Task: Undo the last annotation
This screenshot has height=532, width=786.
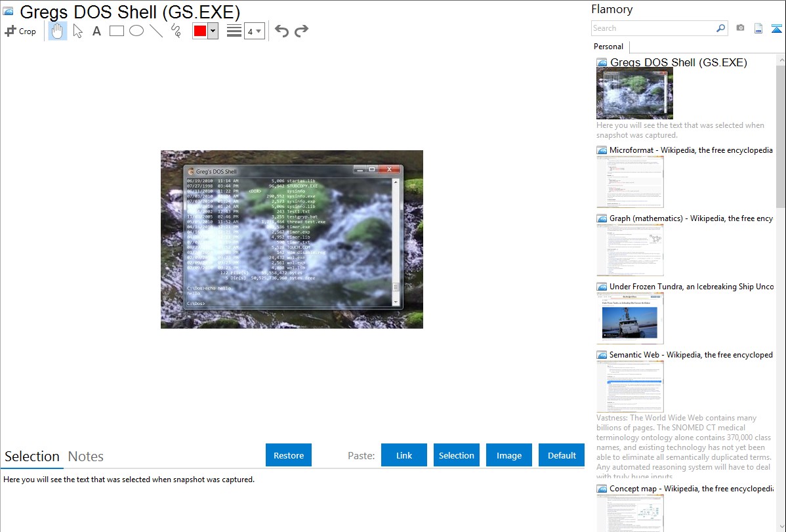Action: click(x=281, y=31)
